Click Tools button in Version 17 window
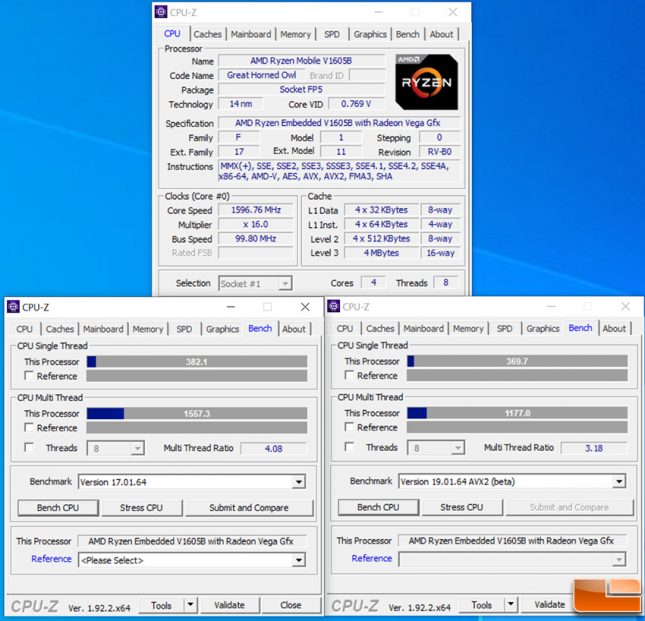This screenshot has width=645, height=621. [161, 605]
